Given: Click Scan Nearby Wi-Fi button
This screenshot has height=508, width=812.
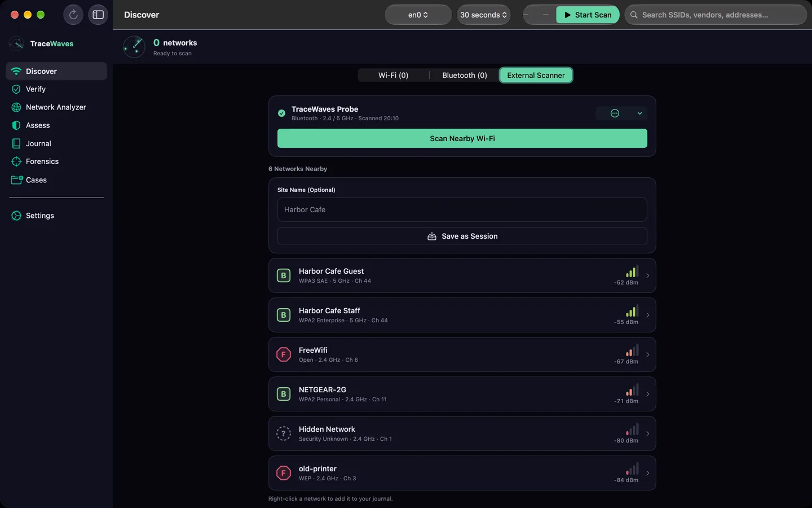Looking at the screenshot, I should [x=462, y=138].
